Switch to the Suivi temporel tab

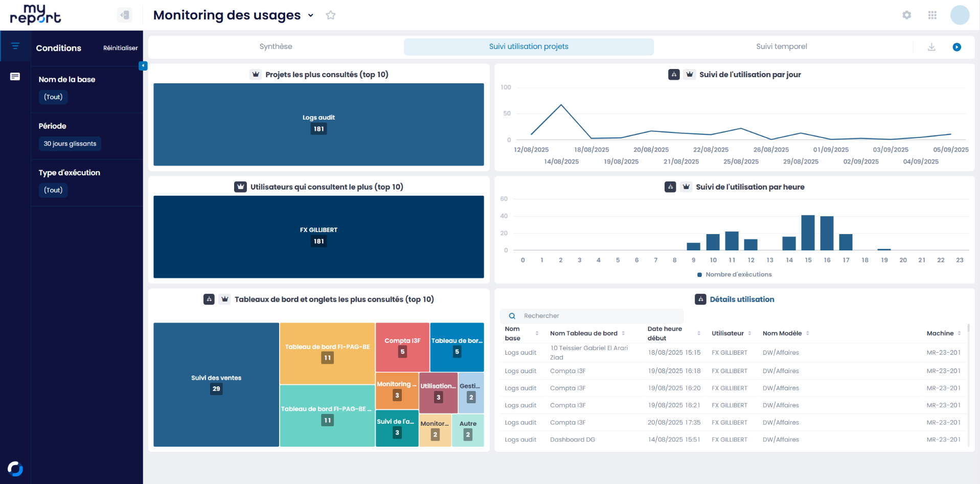[781, 47]
